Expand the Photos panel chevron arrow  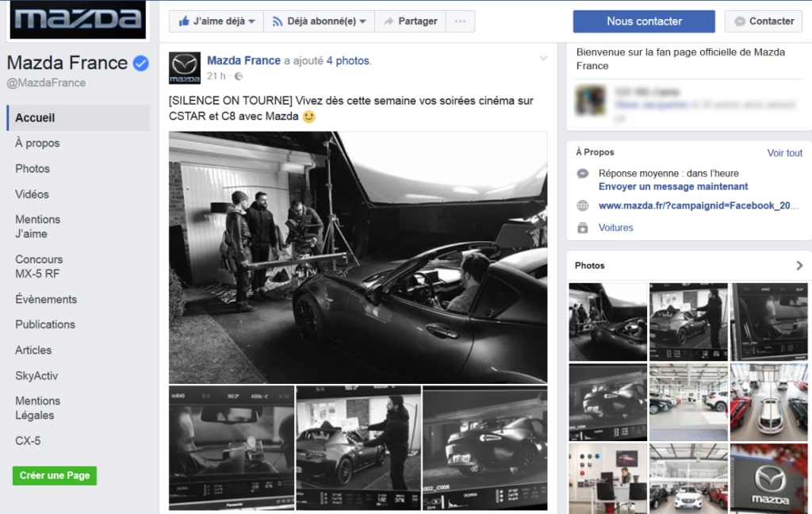[799, 265]
